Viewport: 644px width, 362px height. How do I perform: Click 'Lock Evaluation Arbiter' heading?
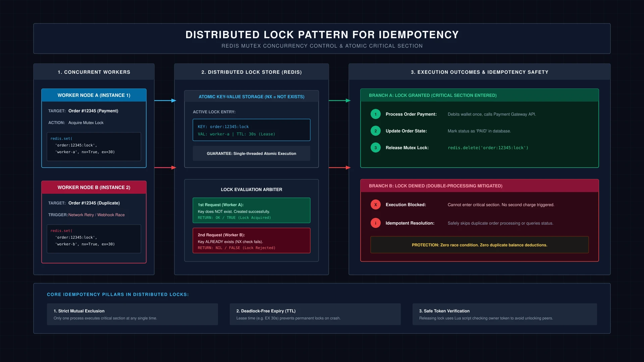pos(252,190)
